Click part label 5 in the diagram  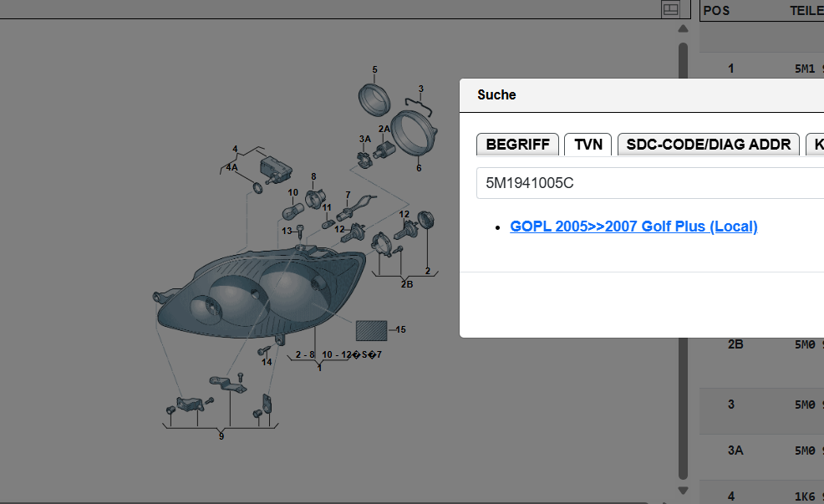pyautogui.click(x=374, y=69)
